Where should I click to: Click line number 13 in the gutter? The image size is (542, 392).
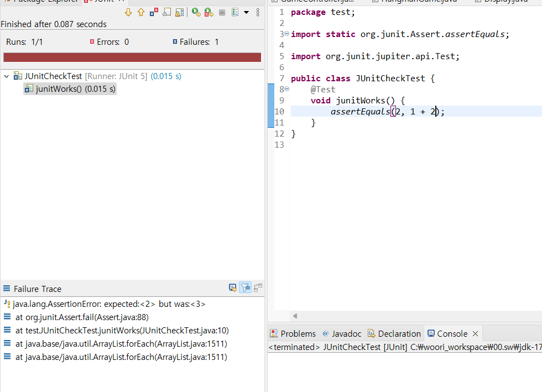pos(279,145)
